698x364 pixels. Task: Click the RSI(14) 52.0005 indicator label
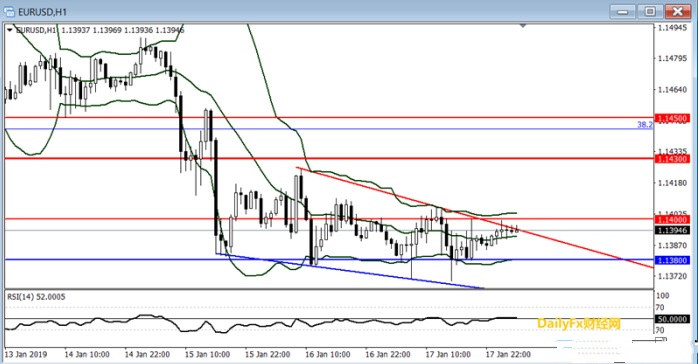[36, 297]
